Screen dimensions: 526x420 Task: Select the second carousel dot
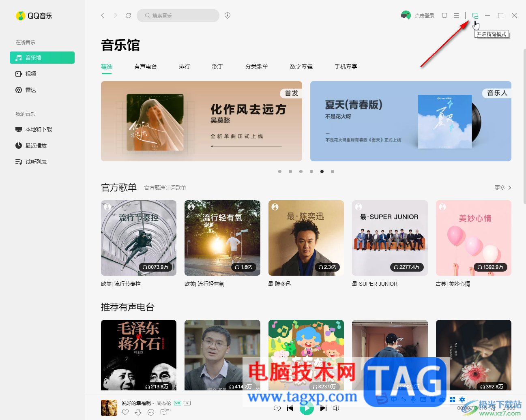[x=290, y=171]
